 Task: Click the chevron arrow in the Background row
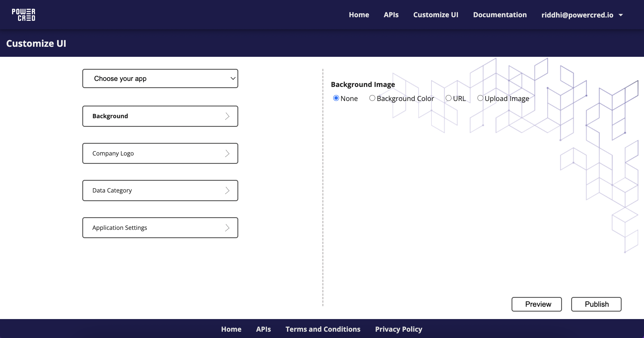pos(227,116)
